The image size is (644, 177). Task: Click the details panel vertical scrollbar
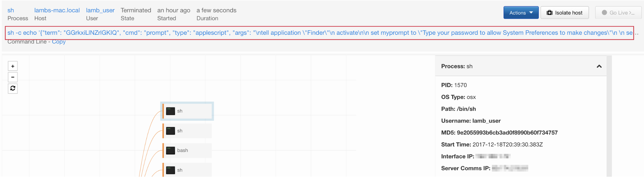[609, 116]
